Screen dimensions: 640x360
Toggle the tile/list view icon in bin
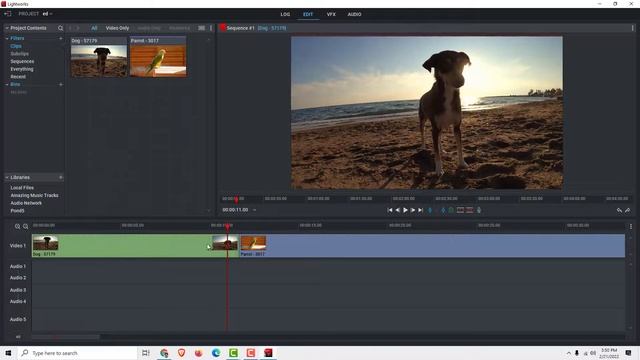201,28
